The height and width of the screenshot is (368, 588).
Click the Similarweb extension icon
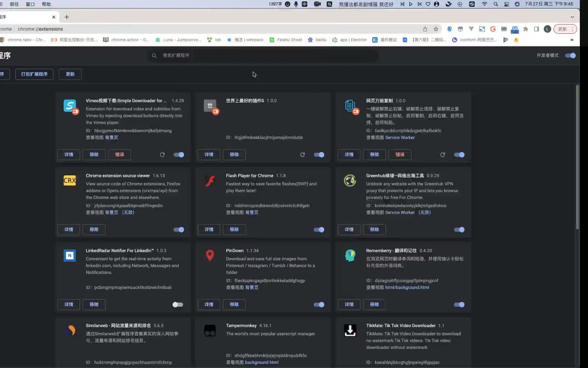70,331
